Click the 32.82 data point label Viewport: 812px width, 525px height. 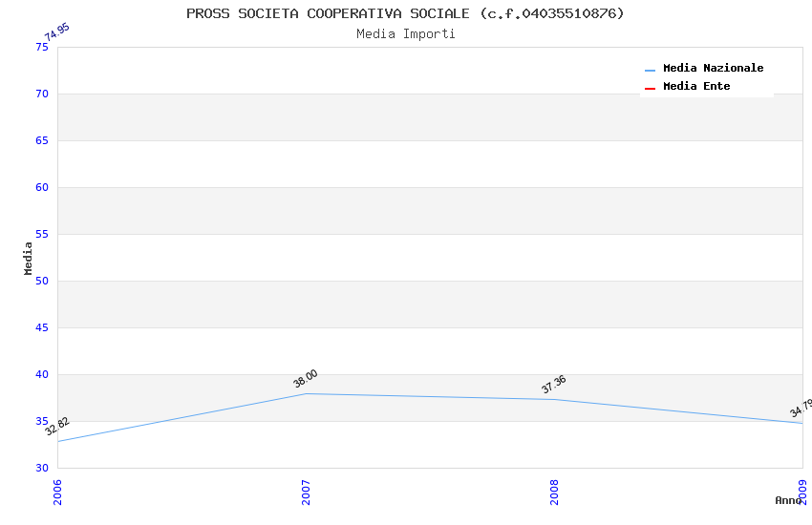click(57, 427)
